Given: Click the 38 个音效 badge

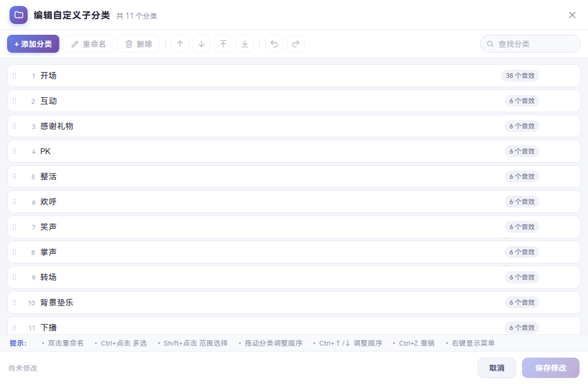Looking at the screenshot, I should pyautogui.click(x=520, y=76).
